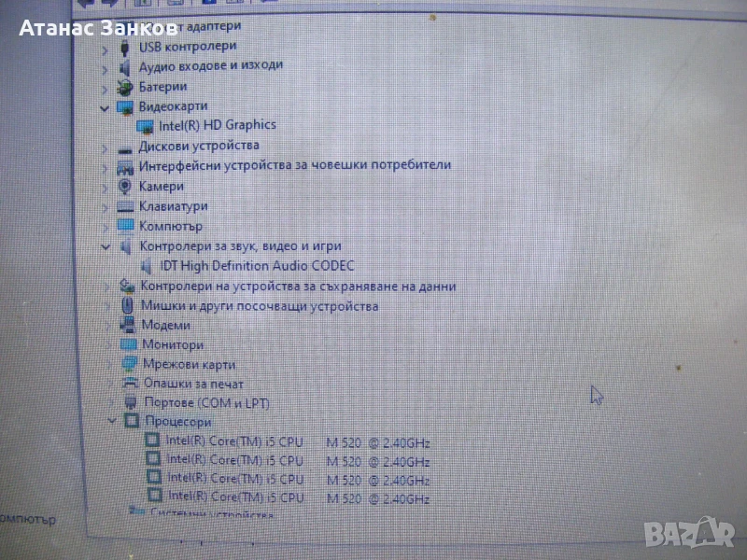This screenshot has width=747, height=560.
Task: Click the Монитори monitor icon
Action: coord(129,344)
